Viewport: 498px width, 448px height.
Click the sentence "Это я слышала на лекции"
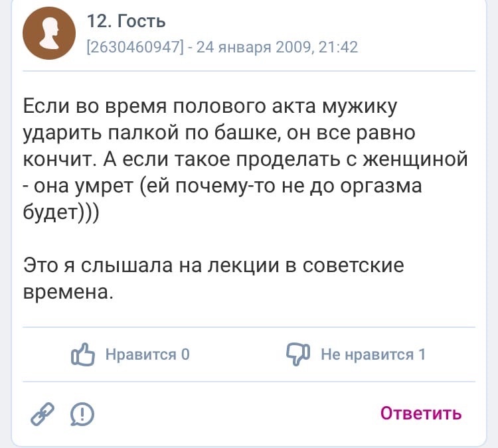153,265
